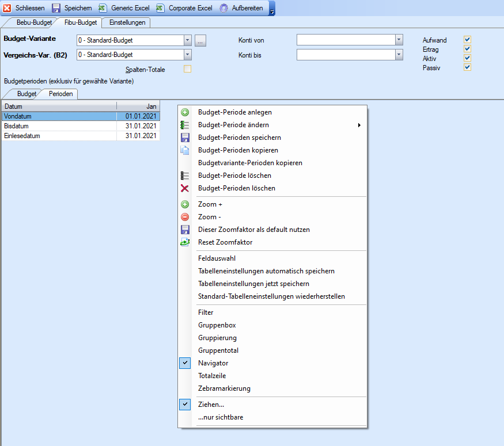The height and width of the screenshot is (446, 504).
Task: Click the ellipsis button beside Budget-Variante
Action: [200, 40]
